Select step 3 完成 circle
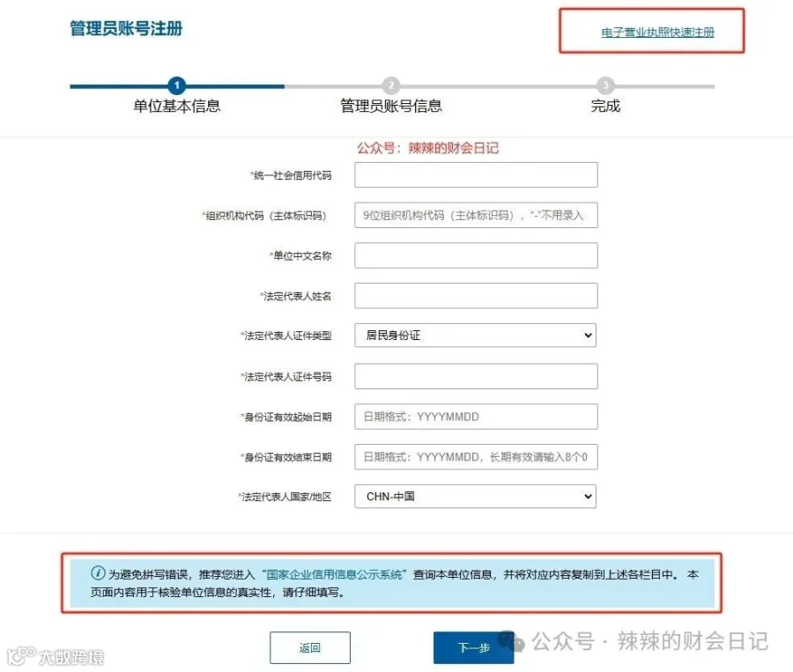793x672 pixels. [605, 85]
